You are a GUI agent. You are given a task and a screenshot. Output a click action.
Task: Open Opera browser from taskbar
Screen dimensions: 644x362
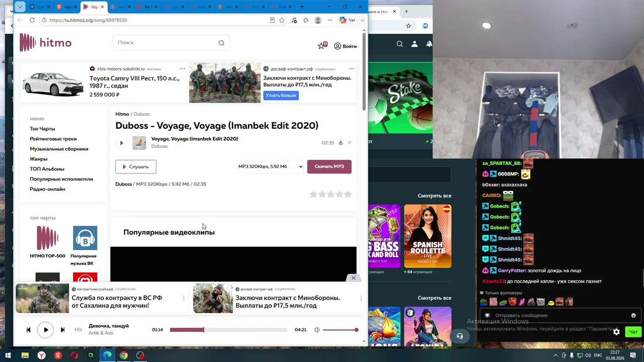point(74,355)
